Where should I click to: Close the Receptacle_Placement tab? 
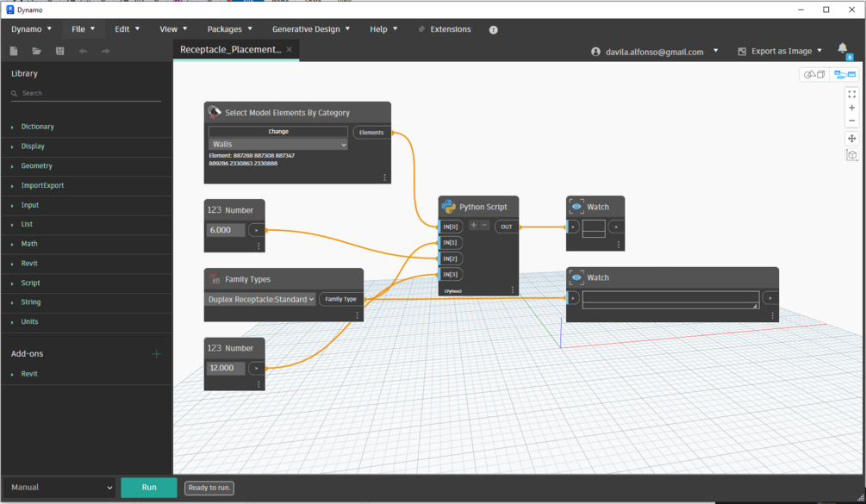pyautogui.click(x=290, y=49)
